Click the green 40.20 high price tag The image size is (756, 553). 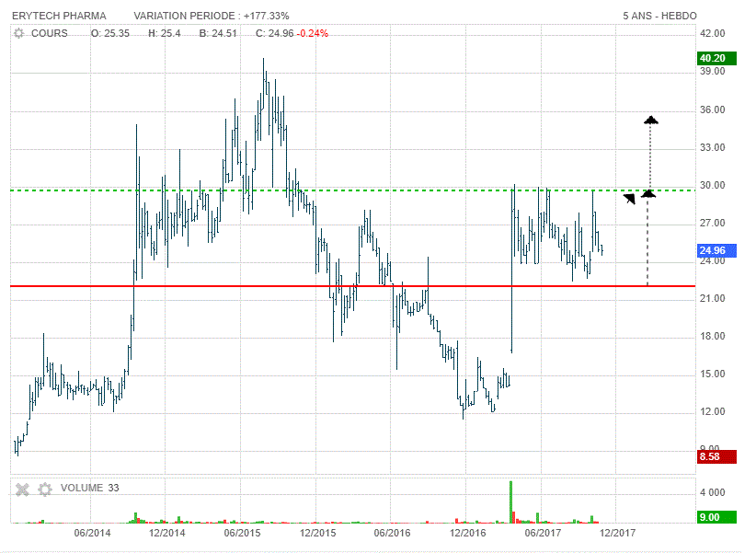716,58
